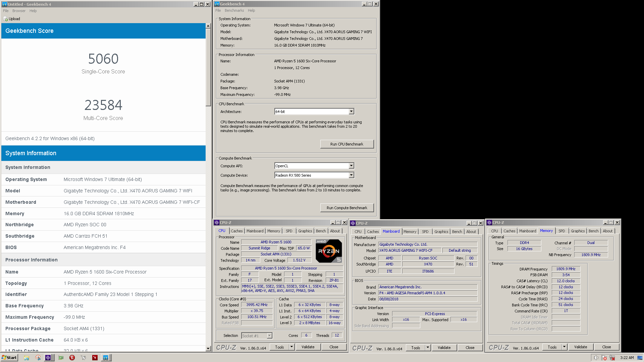Open Windows Explorer from the taskbar
This screenshot has width=644, height=362.
[26, 358]
